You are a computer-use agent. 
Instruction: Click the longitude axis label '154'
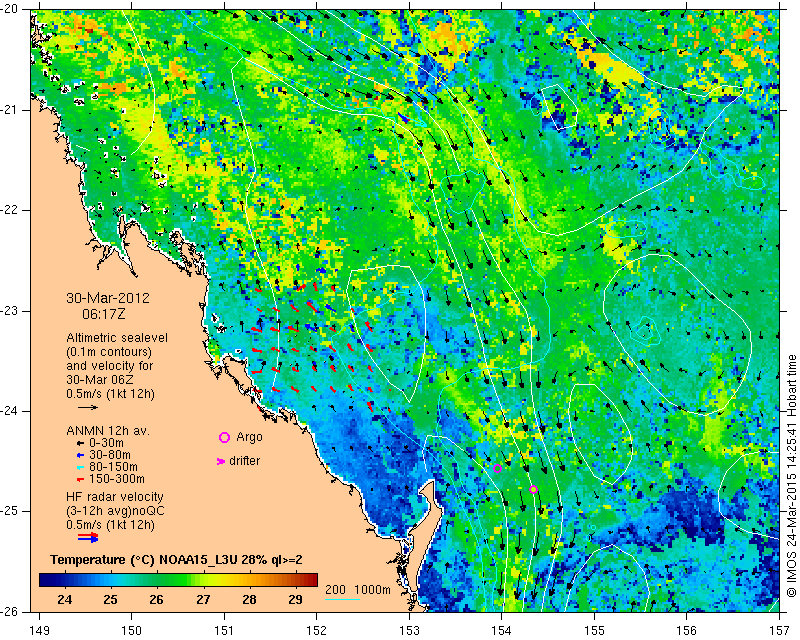[502, 630]
